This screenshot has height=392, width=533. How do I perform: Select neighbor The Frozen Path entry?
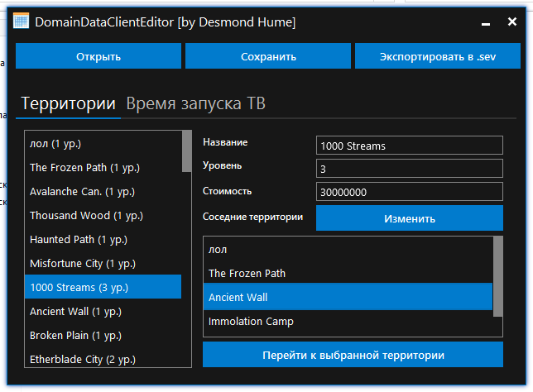click(x=348, y=273)
